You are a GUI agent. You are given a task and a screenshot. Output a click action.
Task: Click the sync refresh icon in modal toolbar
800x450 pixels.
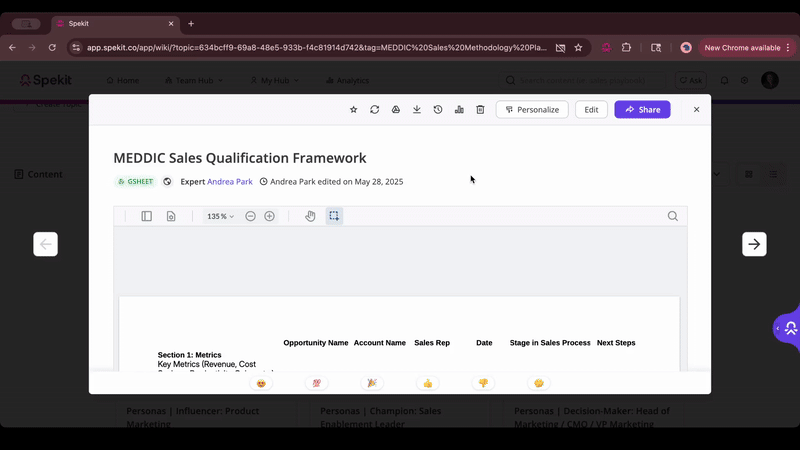coord(374,110)
